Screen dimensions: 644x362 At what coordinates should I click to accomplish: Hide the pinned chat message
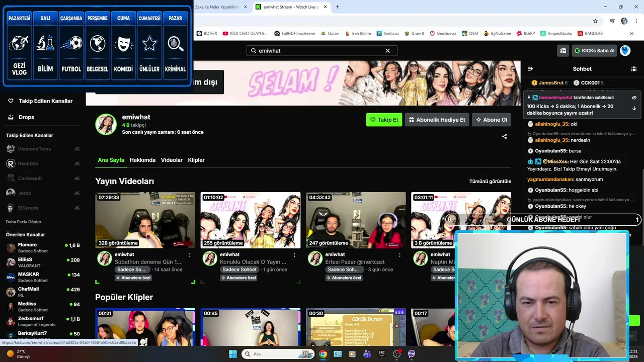pyautogui.click(x=634, y=98)
